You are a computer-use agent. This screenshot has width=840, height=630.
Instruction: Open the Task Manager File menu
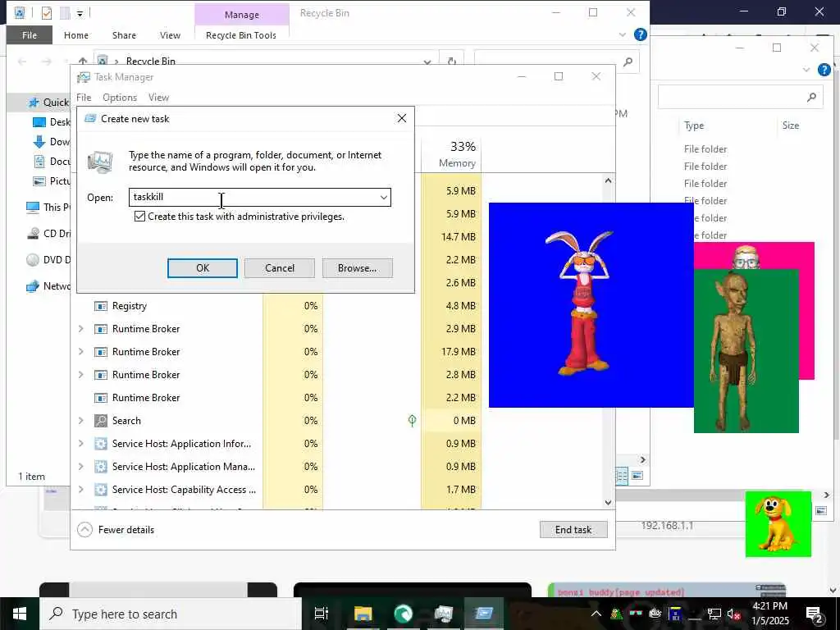pos(84,98)
